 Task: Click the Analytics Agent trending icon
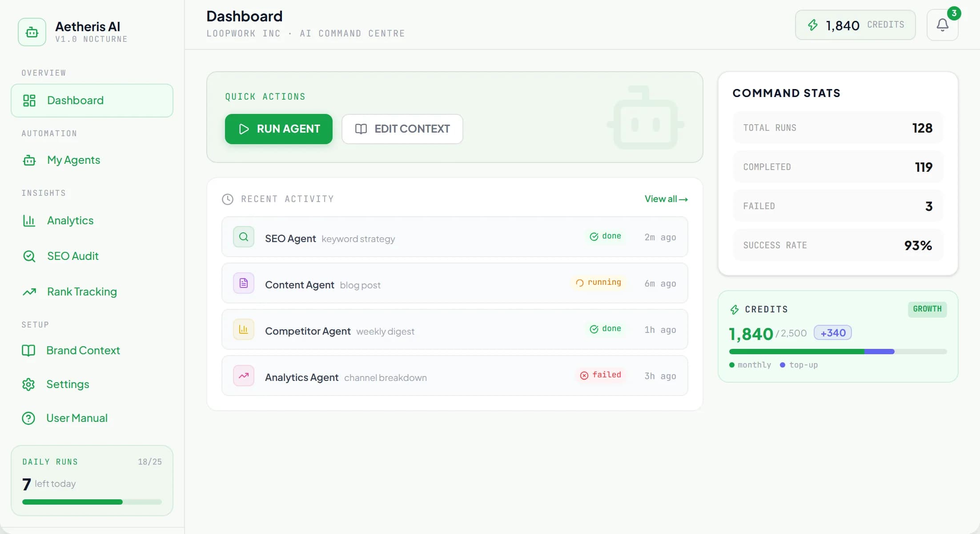point(244,376)
